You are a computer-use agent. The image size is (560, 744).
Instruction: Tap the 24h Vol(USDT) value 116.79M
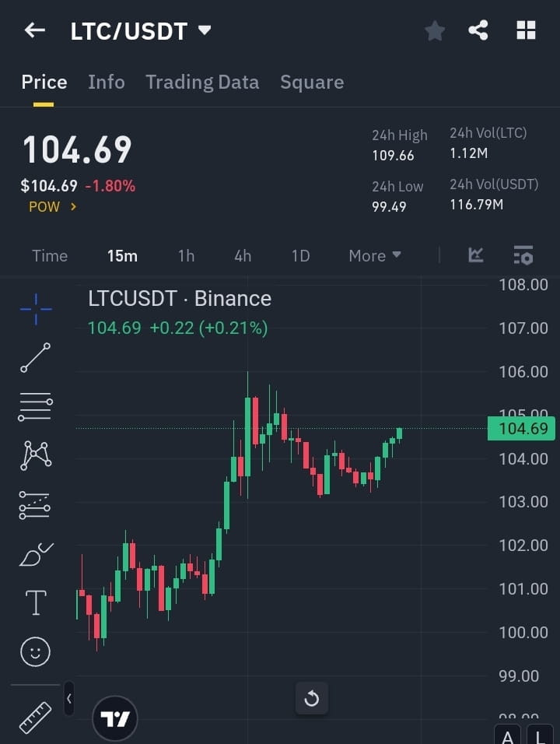477,205
